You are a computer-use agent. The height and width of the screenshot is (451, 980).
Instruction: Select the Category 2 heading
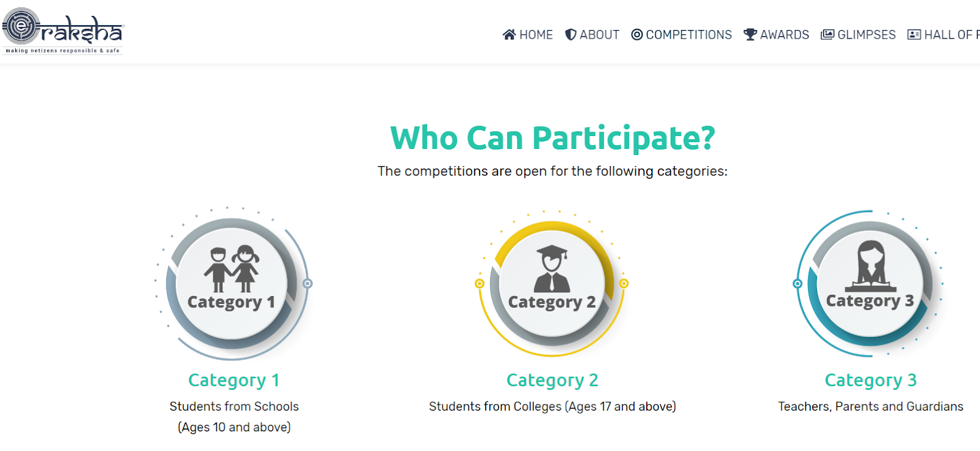pos(552,381)
